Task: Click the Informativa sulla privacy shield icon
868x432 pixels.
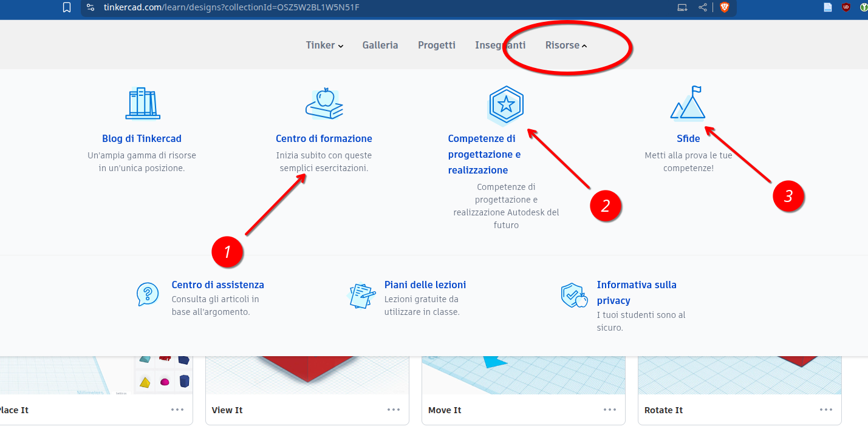Action: (x=574, y=295)
